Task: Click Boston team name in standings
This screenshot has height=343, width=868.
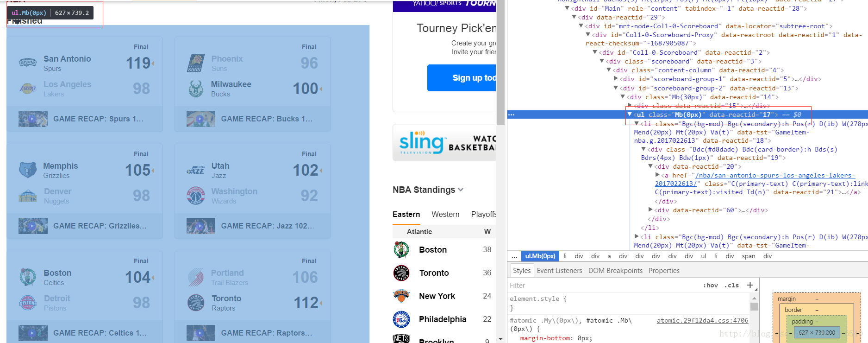Action: (433, 250)
